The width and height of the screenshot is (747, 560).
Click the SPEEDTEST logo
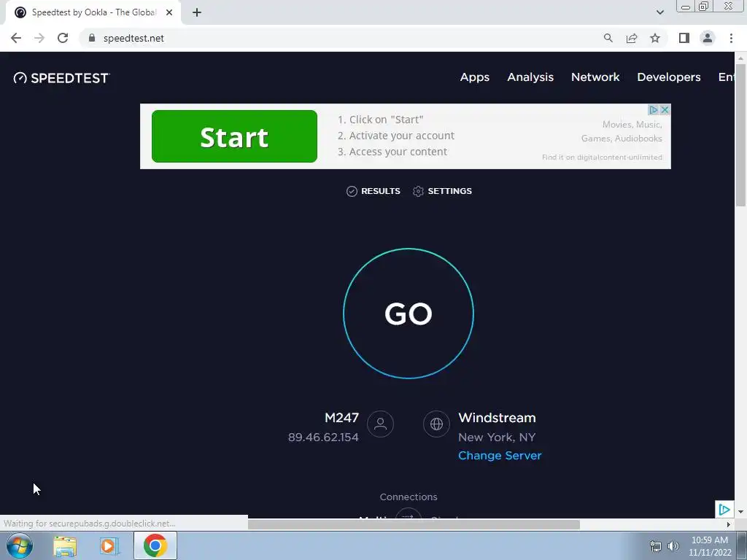[x=61, y=77]
